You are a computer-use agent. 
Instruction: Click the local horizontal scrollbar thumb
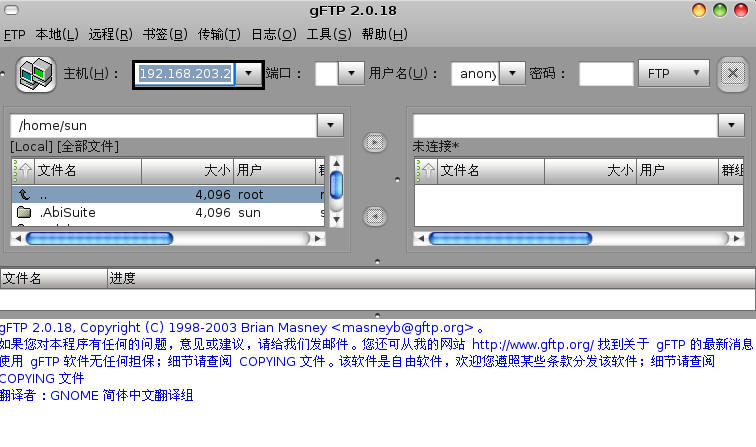[x=99, y=238]
